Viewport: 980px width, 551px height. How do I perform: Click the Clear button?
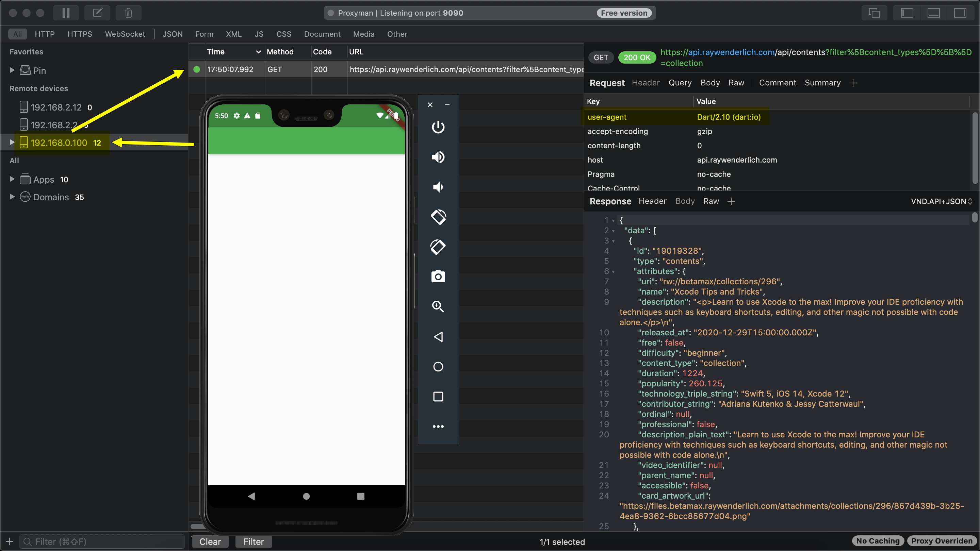pos(210,541)
